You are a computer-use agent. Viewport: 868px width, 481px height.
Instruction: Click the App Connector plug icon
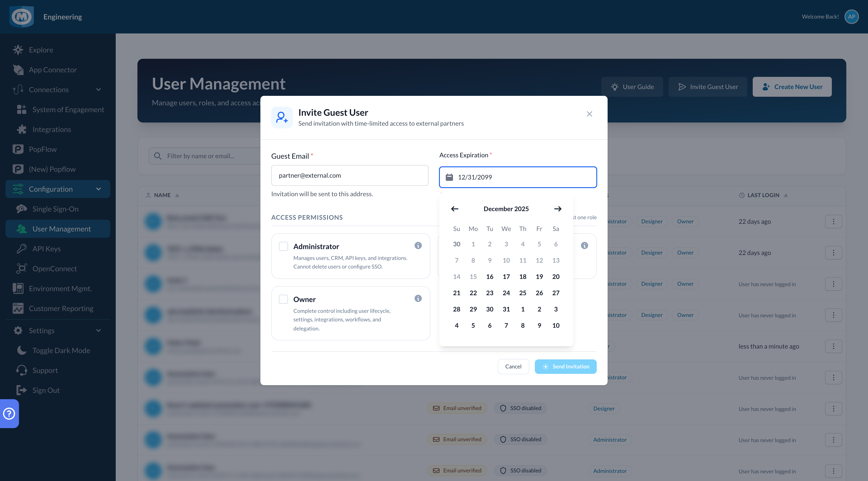tap(18, 70)
